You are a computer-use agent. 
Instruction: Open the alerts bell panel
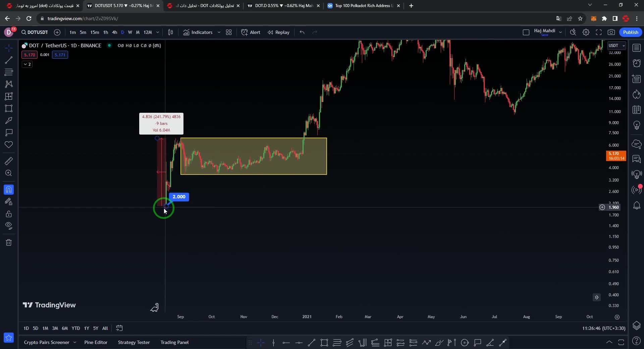636,205
